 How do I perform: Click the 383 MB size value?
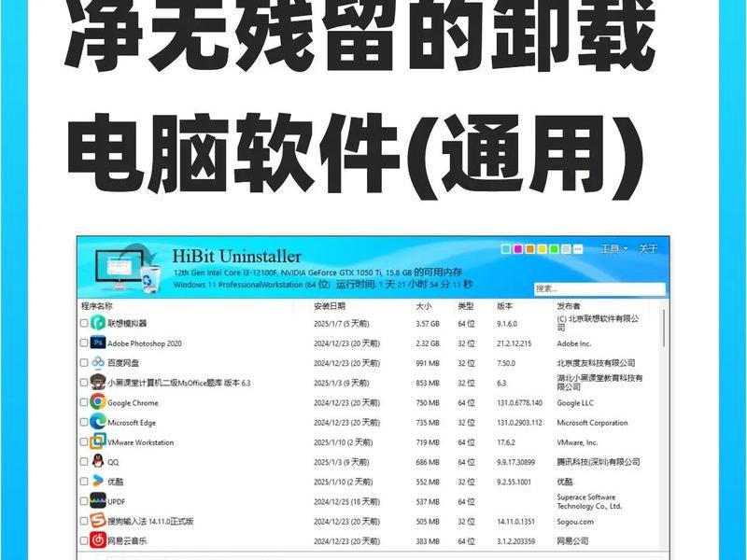pyautogui.click(x=428, y=541)
